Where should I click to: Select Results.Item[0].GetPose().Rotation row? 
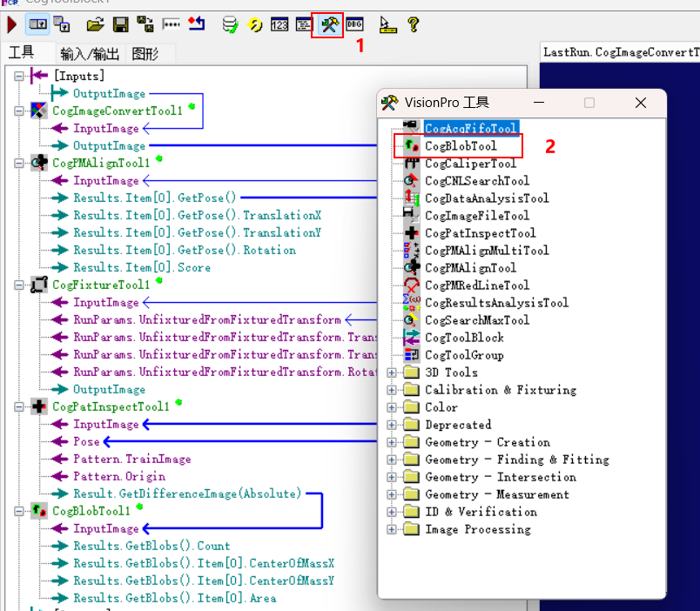click(185, 250)
